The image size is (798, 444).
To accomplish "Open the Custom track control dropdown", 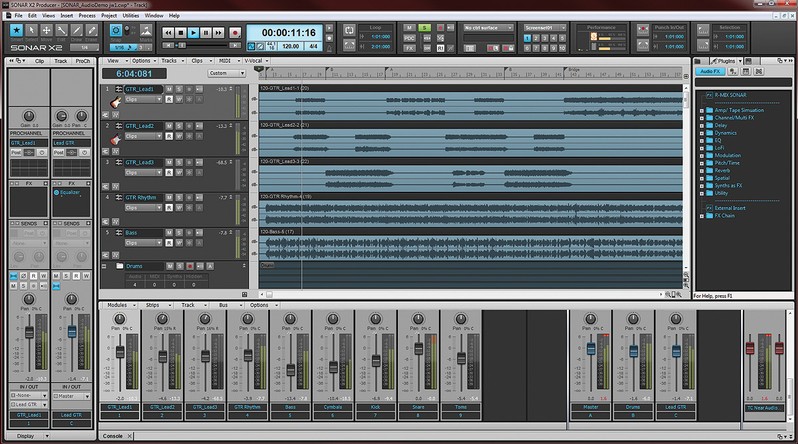I will [226, 73].
